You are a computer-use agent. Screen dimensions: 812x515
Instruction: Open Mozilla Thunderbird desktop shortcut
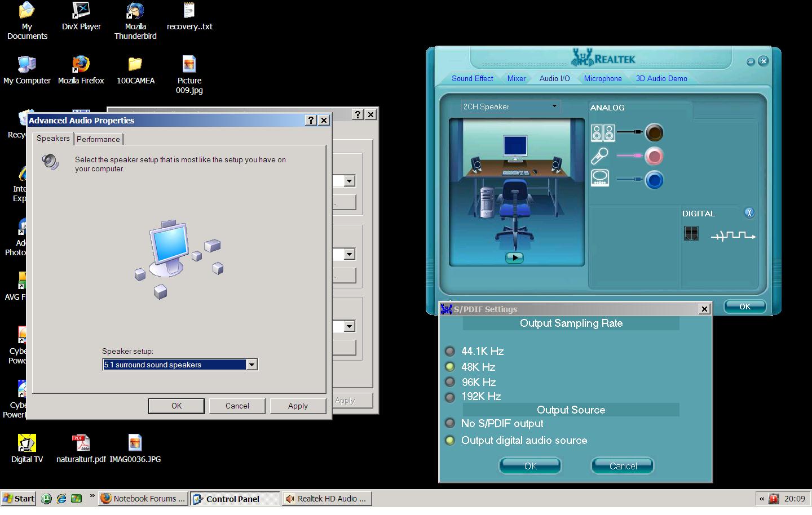[x=135, y=21]
